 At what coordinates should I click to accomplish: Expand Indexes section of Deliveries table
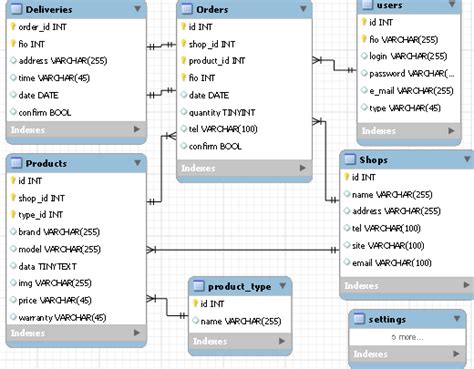pyautogui.click(x=137, y=129)
